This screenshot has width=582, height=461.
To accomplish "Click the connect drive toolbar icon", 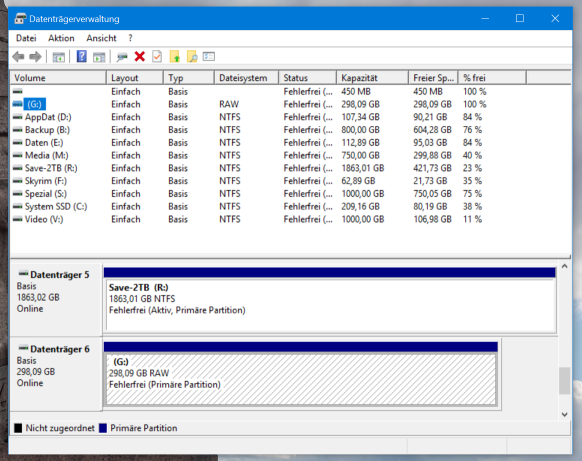I will [122, 57].
